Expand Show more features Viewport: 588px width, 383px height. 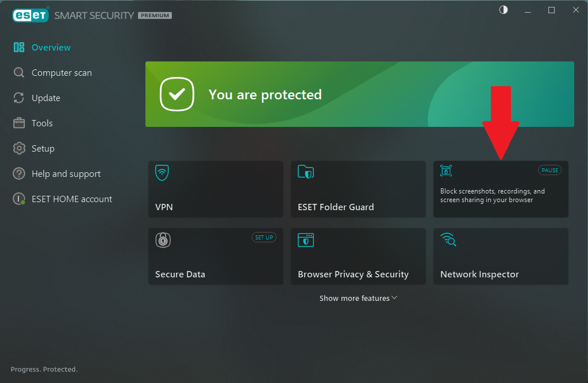coord(358,299)
